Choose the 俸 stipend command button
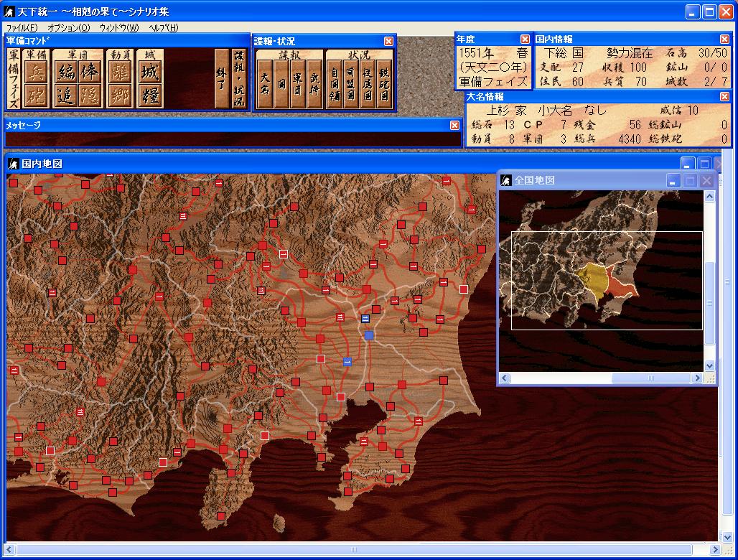Image resolution: width=738 pixels, height=560 pixels. coord(90,72)
